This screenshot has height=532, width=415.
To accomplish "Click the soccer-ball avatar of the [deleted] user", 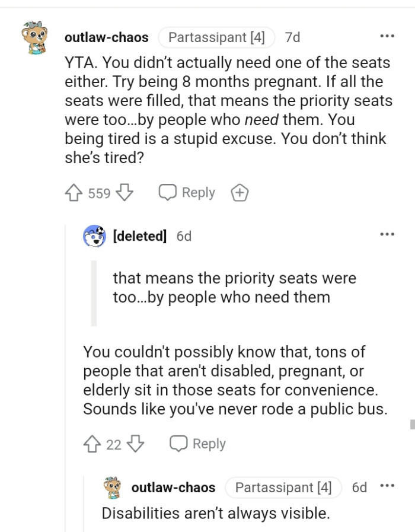I will [x=94, y=235].
